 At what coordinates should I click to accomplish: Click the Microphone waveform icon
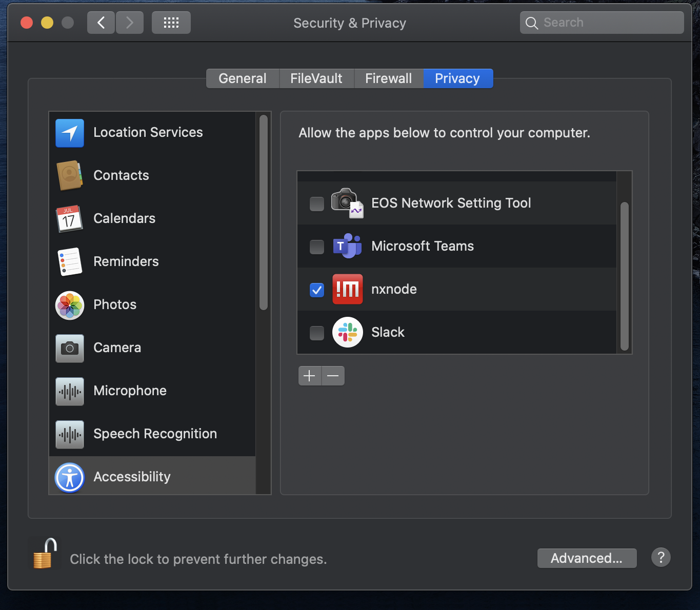(x=70, y=391)
